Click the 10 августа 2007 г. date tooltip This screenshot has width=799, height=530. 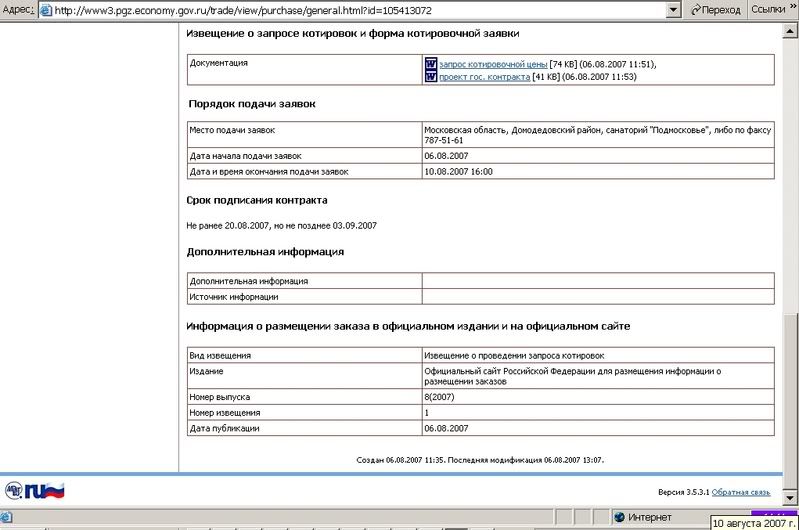point(754,522)
